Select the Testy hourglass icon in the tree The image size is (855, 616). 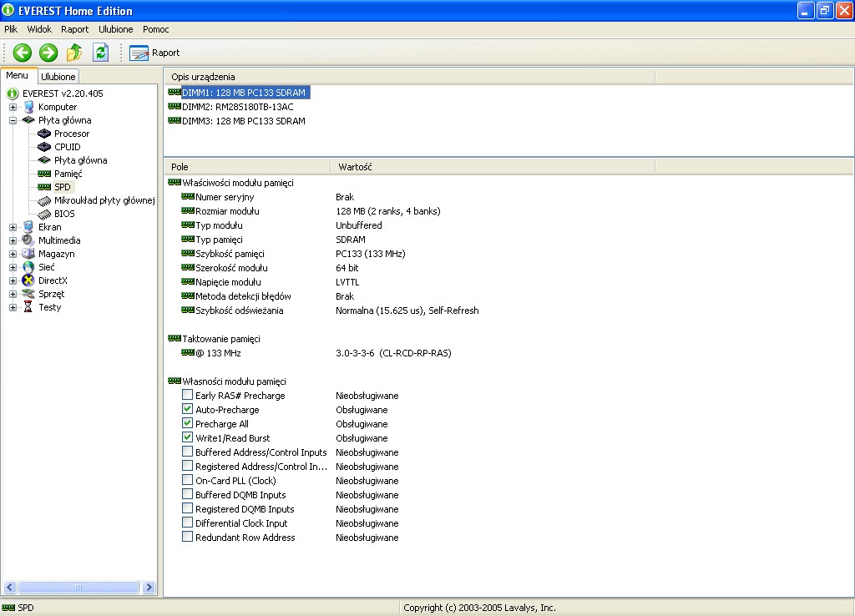point(28,307)
